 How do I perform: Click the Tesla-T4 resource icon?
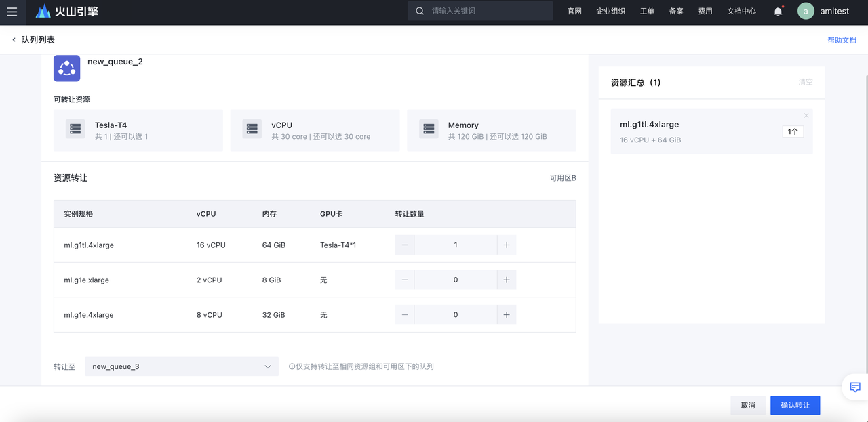pos(75,129)
